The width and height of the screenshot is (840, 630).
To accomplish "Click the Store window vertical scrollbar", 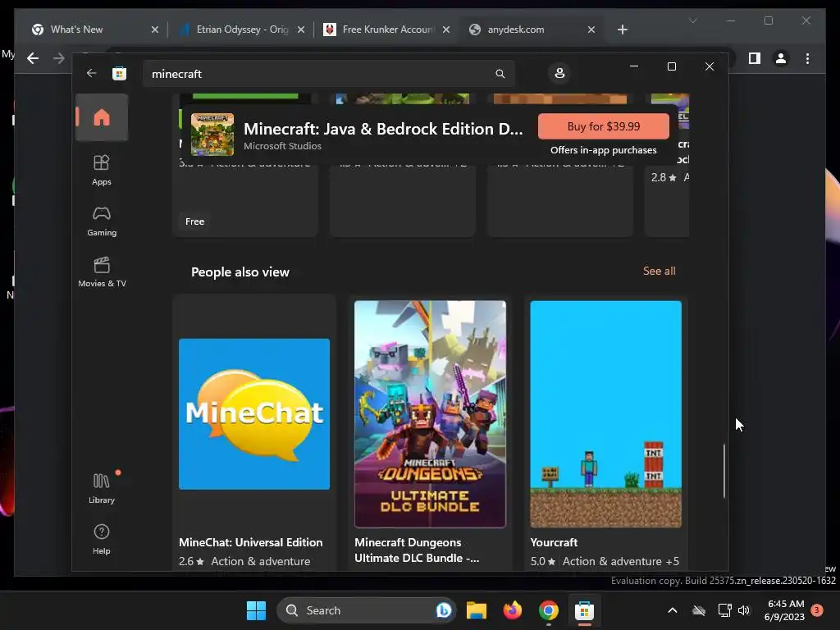I will 724,471.
